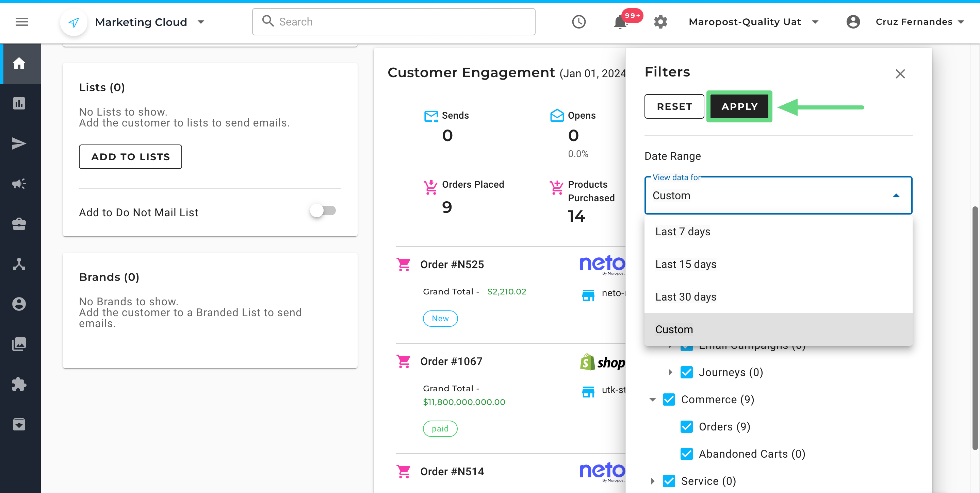The image size is (980, 493).
Task: Open the journeys branch sidebar icon
Action: [19, 264]
